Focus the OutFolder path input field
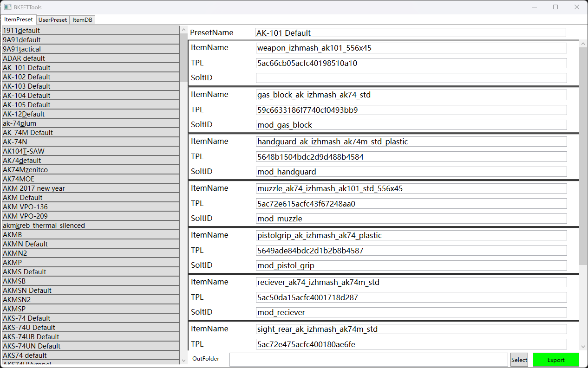 pyautogui.click(x=369, y=360)
